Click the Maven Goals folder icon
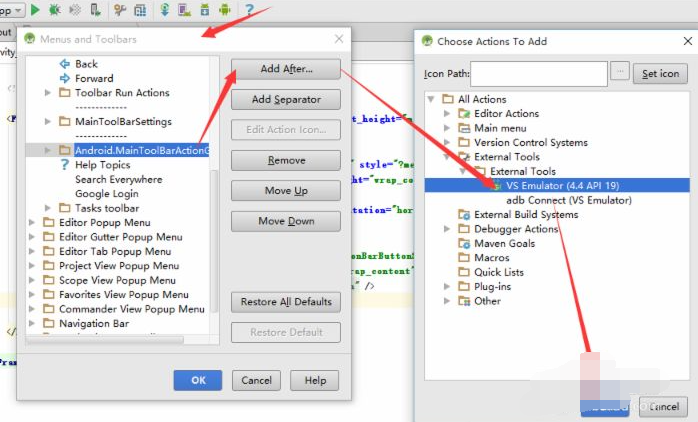Image resolution: width=698 pixels, height=422 pixels. tap(464, 243)
